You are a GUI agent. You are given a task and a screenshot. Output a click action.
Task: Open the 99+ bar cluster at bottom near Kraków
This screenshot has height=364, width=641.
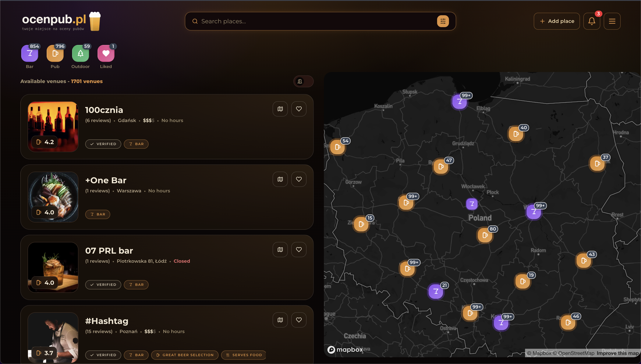coord(501,322)
